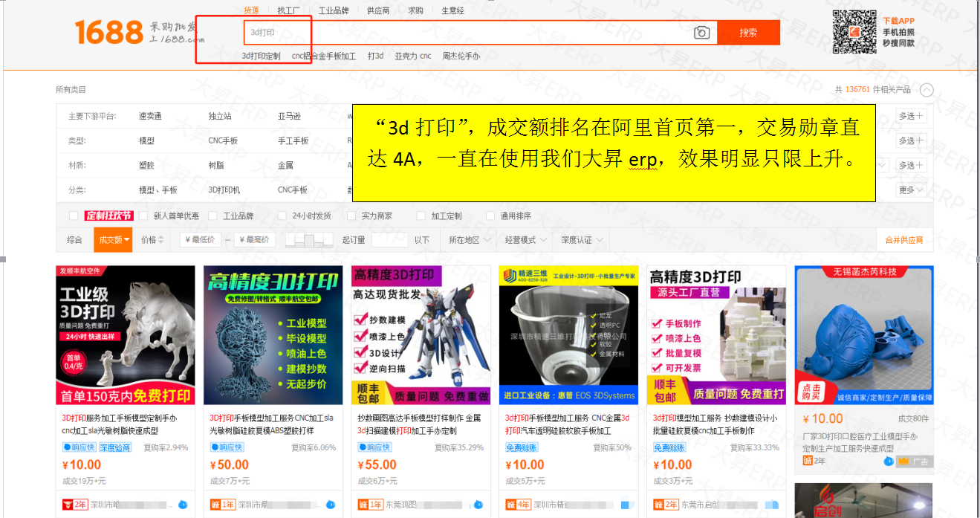Viewport: 980px width, 518px height.
Task: Select the 供应商 search tab
Action: [x=377, y=10]
